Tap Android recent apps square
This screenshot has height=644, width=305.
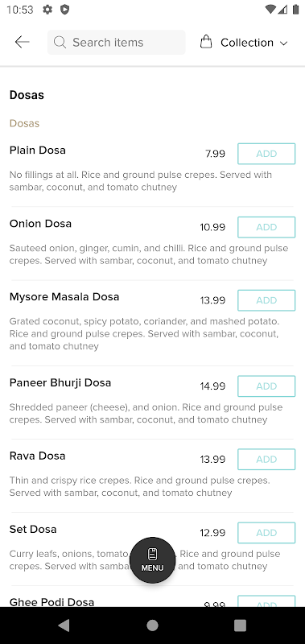pyautogui.click(x=240, y=625)
